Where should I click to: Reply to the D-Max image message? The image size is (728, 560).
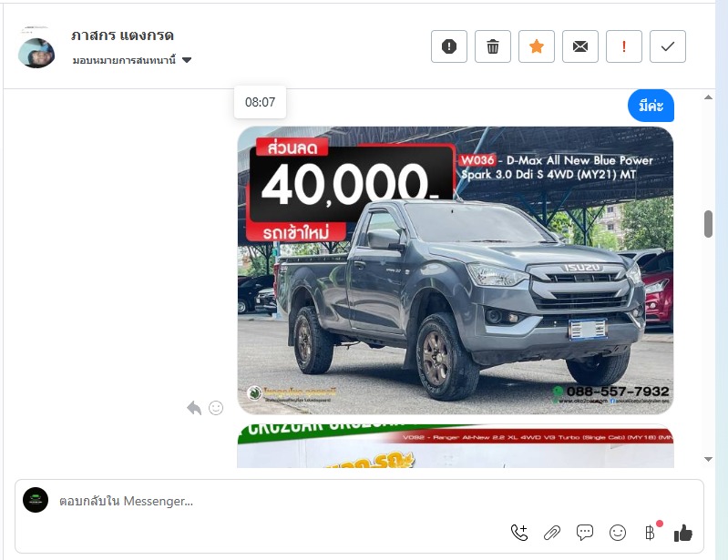click(x=194, y=408)
